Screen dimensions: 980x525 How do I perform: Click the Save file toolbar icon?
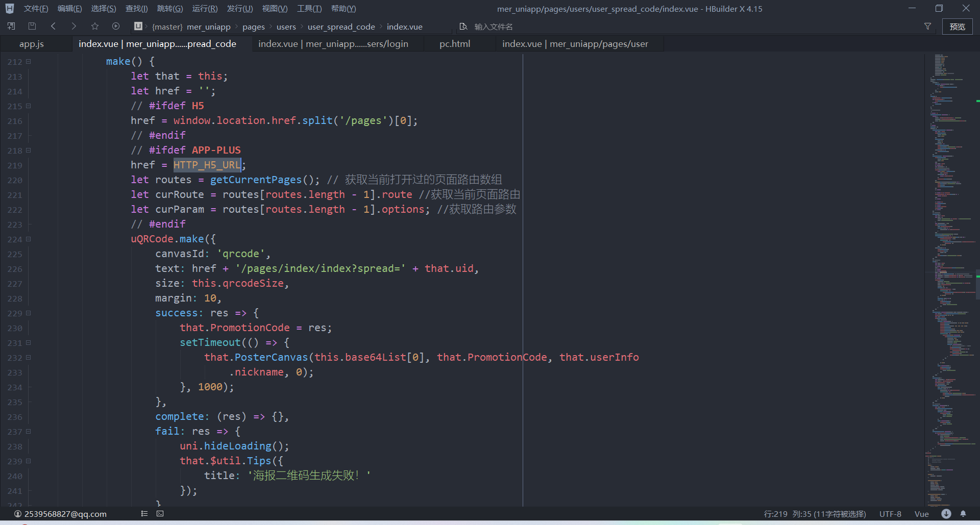[x=32, y=26]
